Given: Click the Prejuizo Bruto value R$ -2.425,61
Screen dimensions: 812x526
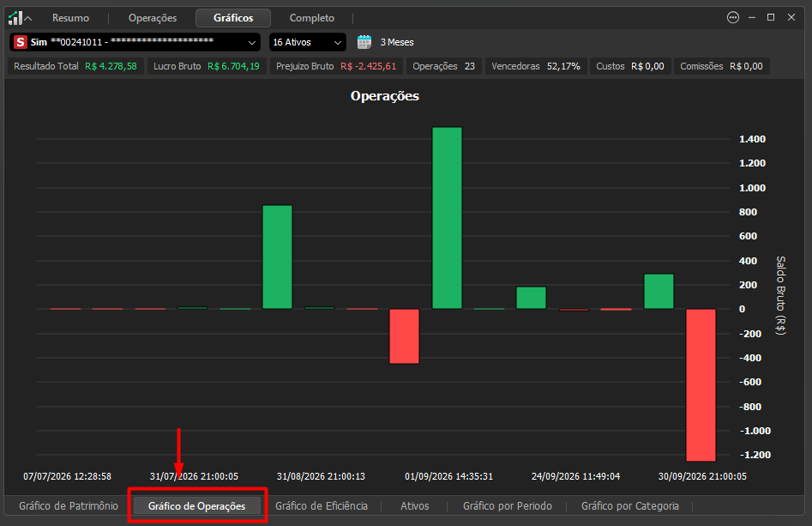Looking at the screenshot, I should coord(368,66).
